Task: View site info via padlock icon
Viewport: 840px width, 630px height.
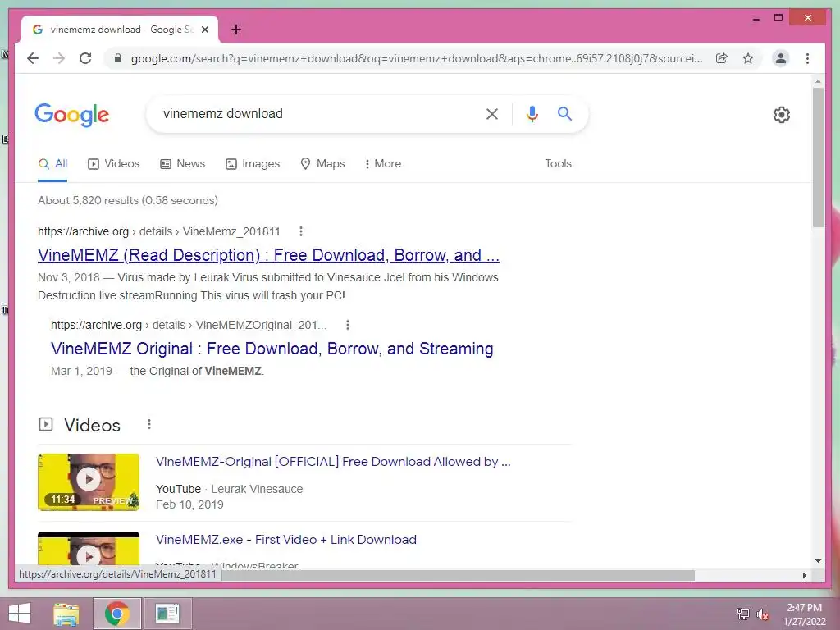Action: pyautogui.click(x=118, y=58)
